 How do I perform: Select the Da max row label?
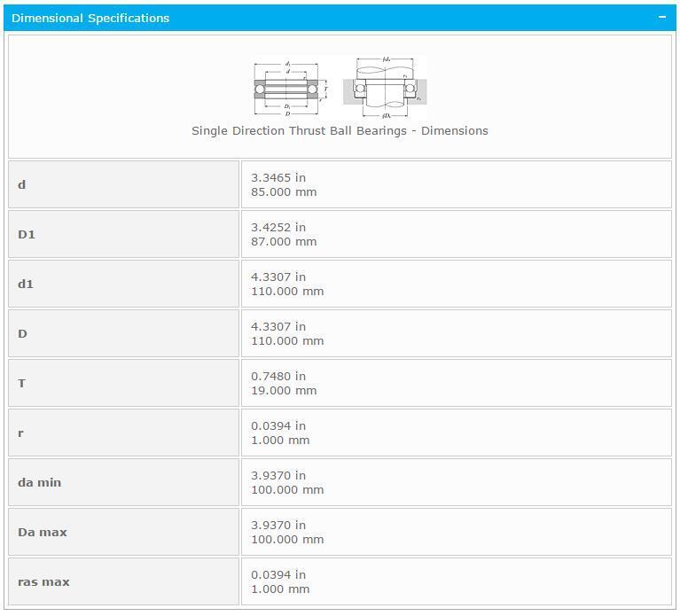click(x=43, y=533)
